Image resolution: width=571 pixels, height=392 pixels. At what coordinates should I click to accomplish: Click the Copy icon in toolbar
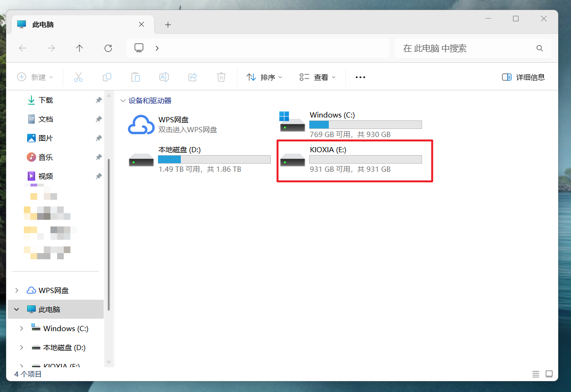[x=107, y=77]
